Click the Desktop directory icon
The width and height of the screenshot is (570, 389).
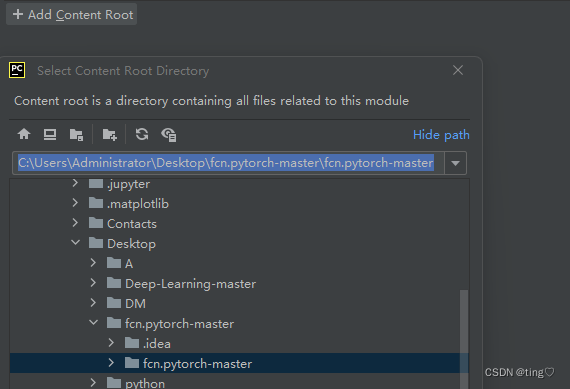point(50,134)
